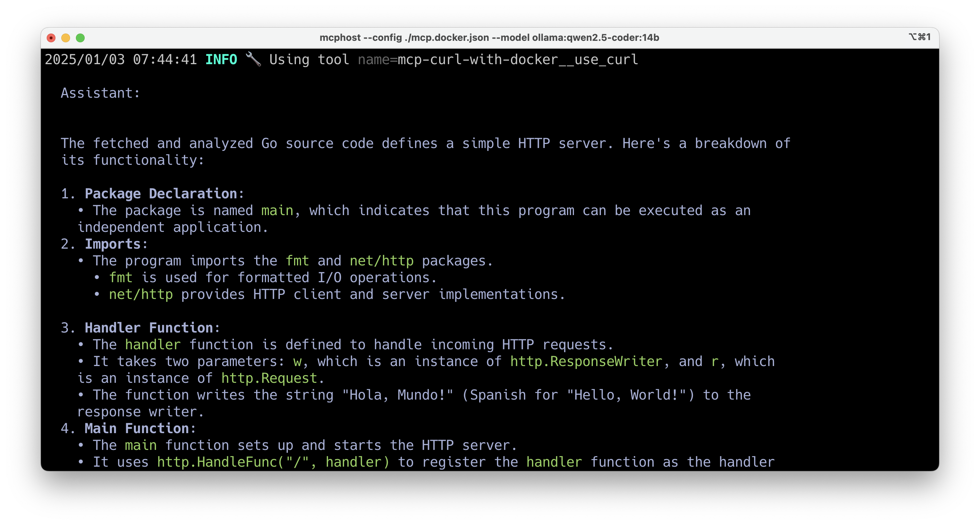Click the Handler Function heading

pos(148,328)
